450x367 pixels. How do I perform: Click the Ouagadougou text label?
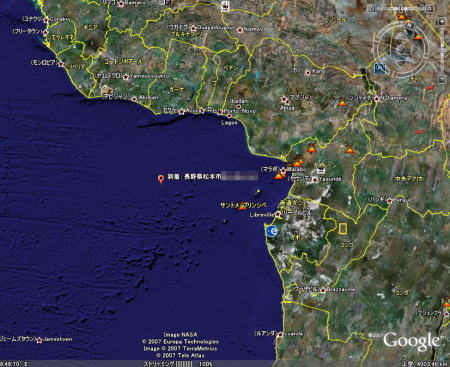pos(215,28)
